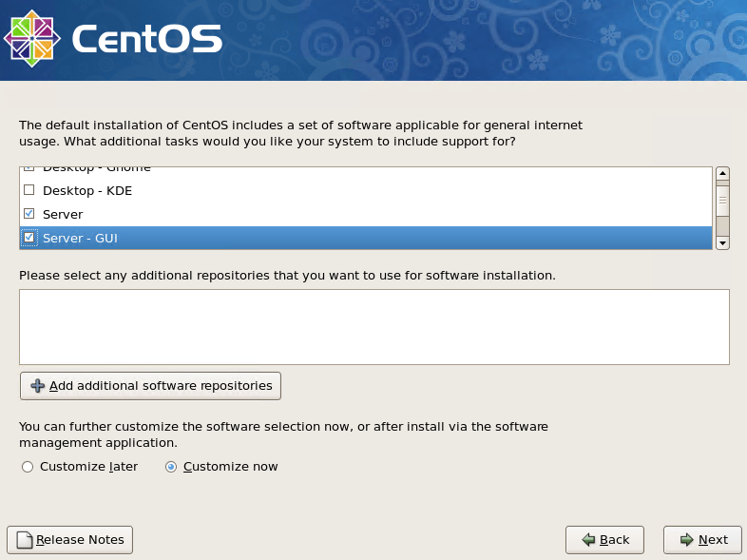The height and width of the screenshot is (560, 747).
Task: Click the plus icon for adding repositories
Action: click(37, 386)
